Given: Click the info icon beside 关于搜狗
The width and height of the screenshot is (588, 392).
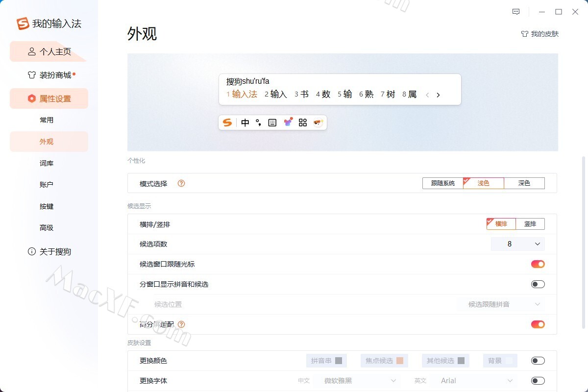Looking at the screenshot, I should (x=32, y=251).
